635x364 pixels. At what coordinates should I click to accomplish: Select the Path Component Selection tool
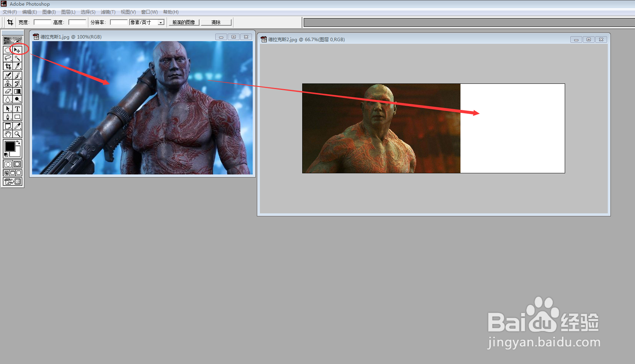(8, 109)
